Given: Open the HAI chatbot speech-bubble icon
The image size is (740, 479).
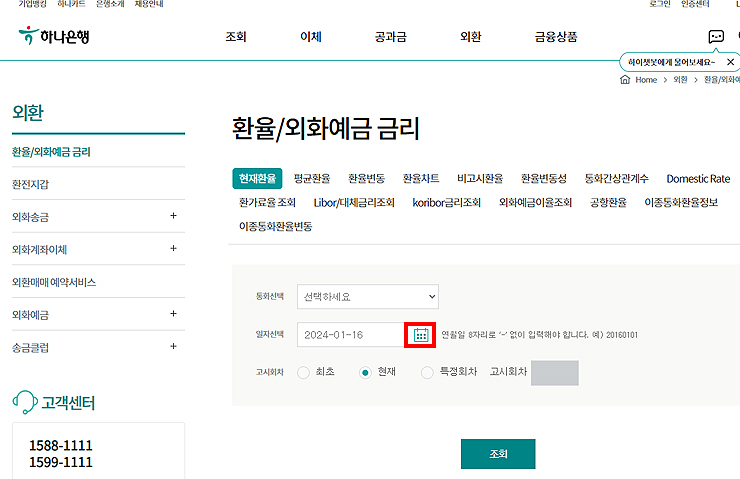Looking at the screenshot, I should [716, 36].
